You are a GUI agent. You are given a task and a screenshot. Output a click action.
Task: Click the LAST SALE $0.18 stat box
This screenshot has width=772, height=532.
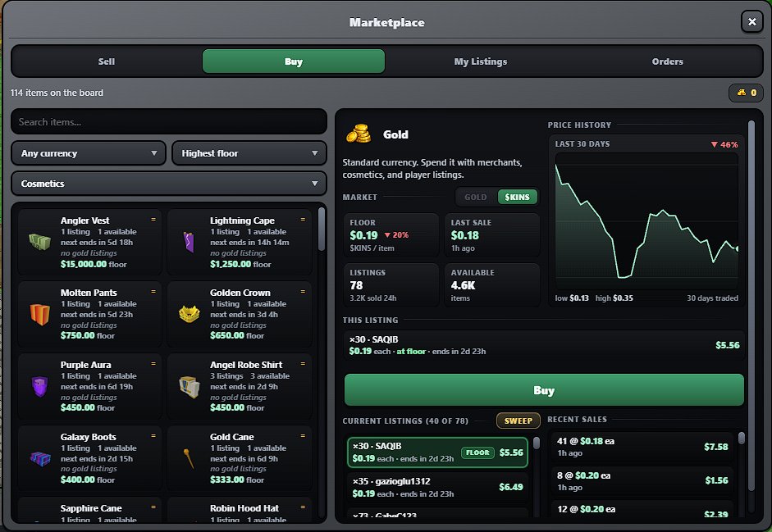[492, 235]
